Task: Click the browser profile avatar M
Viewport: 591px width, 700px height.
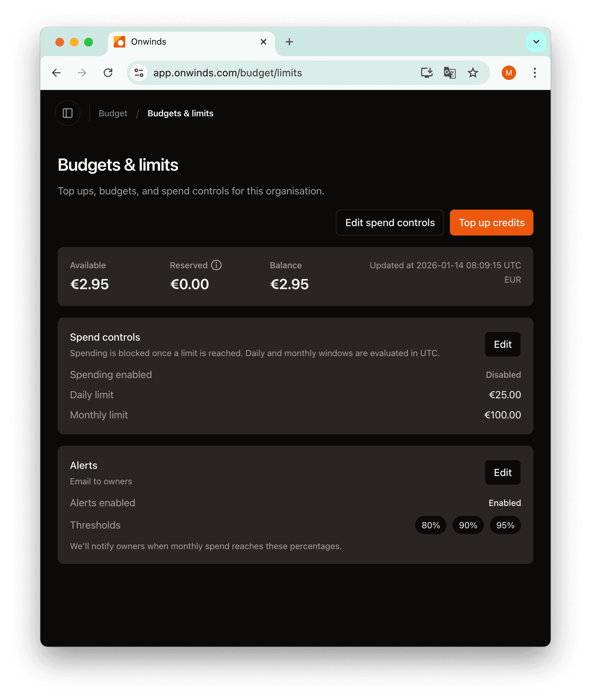Action: point(509,73)
